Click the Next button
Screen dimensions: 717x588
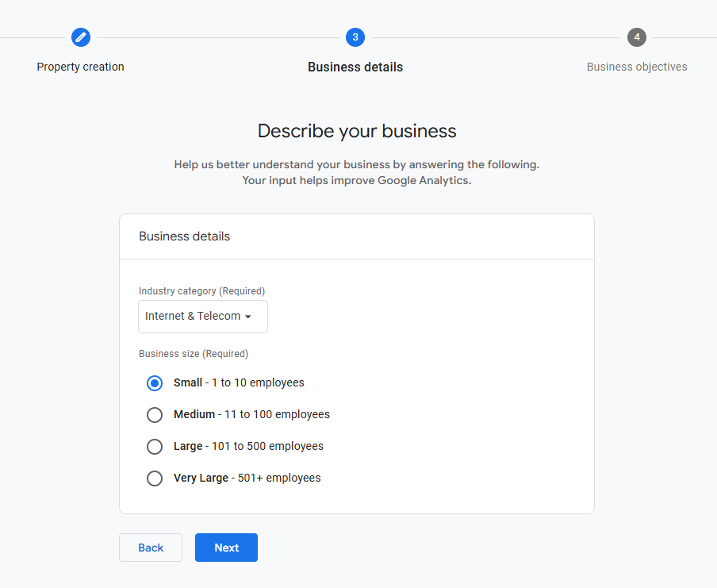click(226, 548)
